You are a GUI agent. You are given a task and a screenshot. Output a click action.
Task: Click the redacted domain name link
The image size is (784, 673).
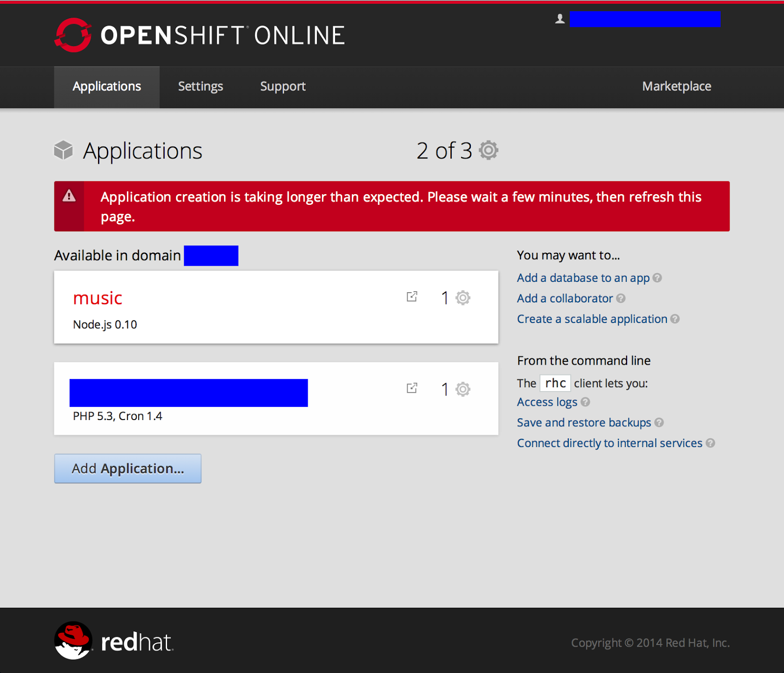click(x=211, y=256)
